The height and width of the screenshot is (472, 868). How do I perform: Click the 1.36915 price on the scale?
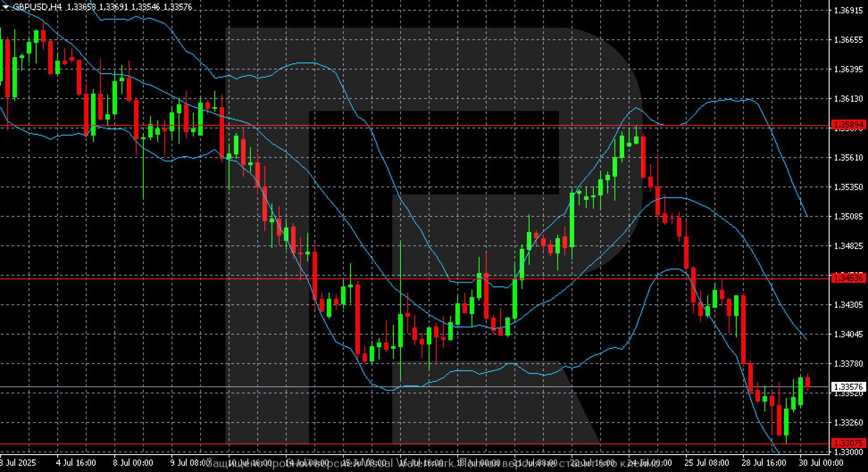(848, 10)
